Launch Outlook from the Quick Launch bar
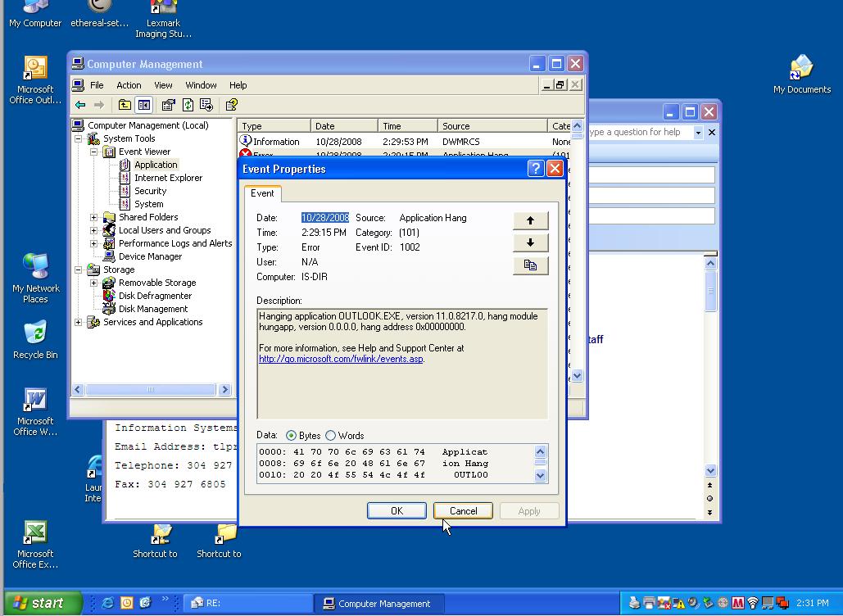The width and height of the screenshot is (843, 616). point(126,603)
